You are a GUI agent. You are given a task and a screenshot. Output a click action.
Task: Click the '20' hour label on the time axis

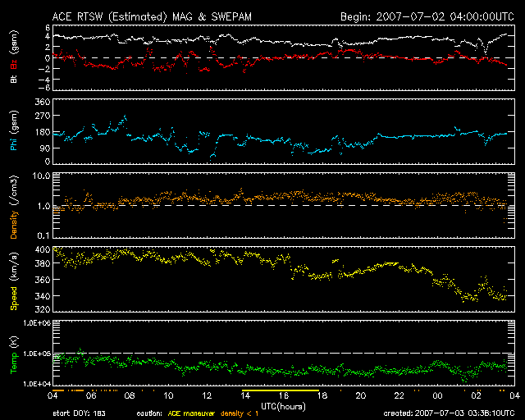click(x=361, y=396)
